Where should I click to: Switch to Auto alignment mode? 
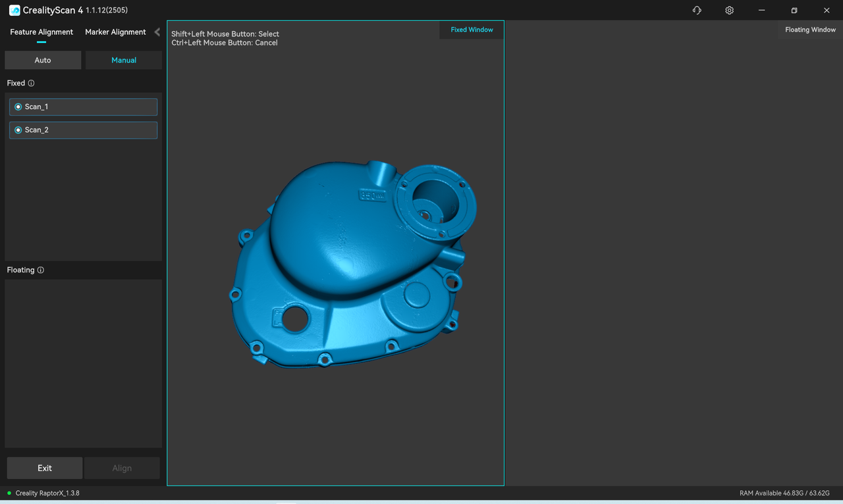(43, 61)
